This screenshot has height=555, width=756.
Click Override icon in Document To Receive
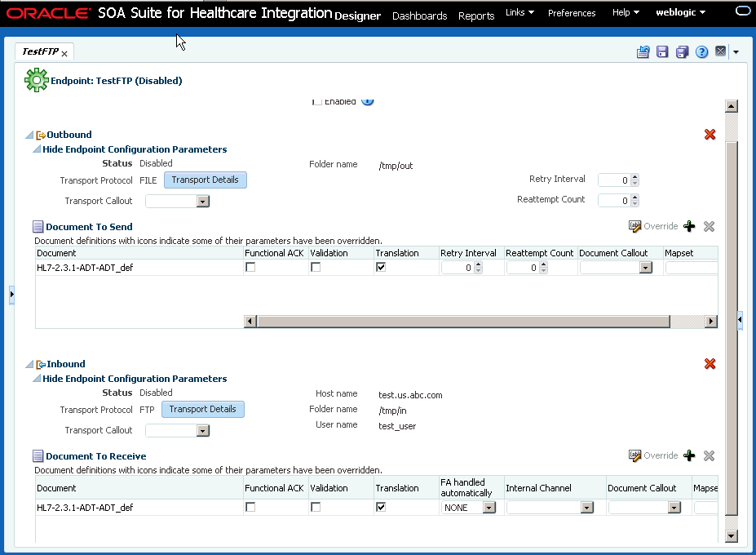click(634, 455)
